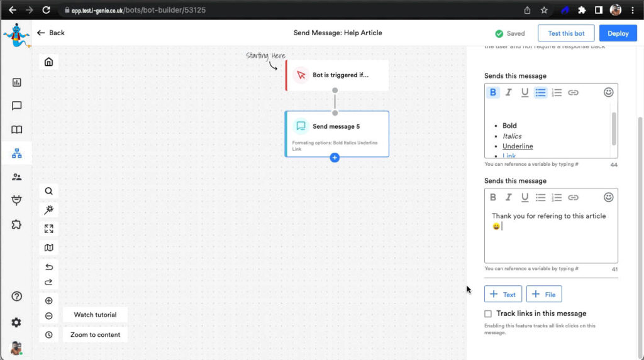Click the canvas search magnifier icon
644x360 pixels.
[48, 191]
